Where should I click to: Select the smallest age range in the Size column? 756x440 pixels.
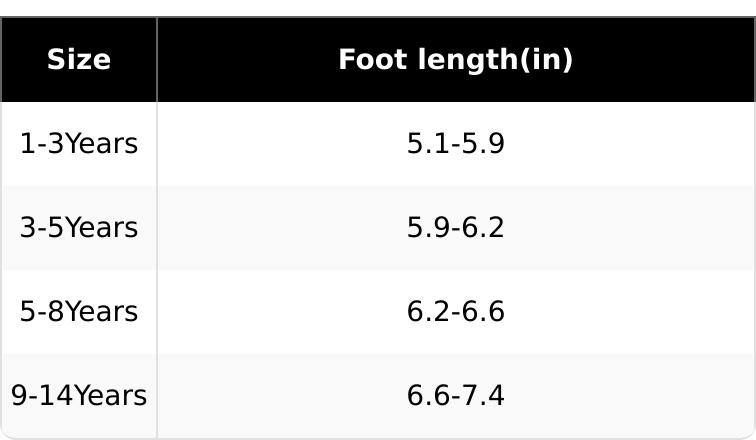[x=79, y=144]
